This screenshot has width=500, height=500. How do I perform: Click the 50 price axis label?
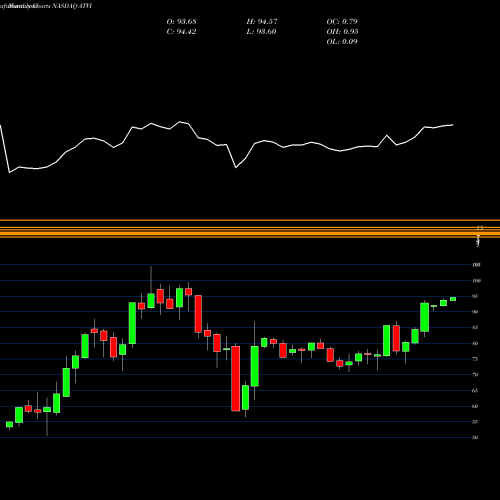(x=475, y=438)
